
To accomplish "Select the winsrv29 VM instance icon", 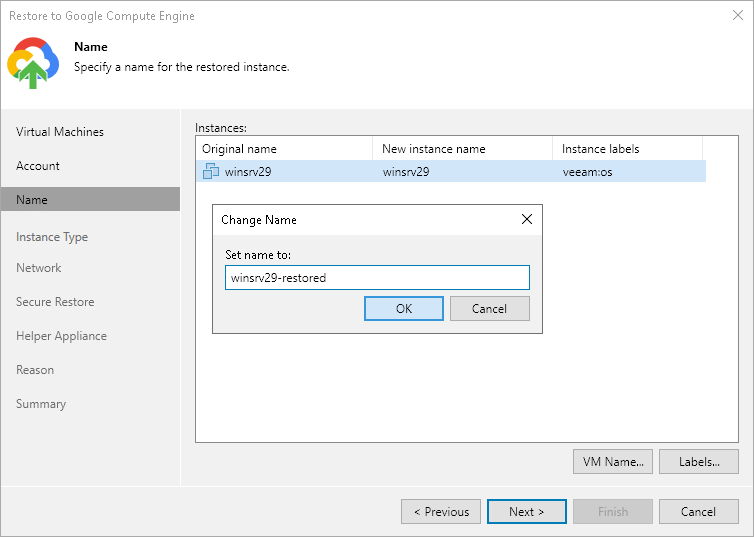I will (211, 171).
